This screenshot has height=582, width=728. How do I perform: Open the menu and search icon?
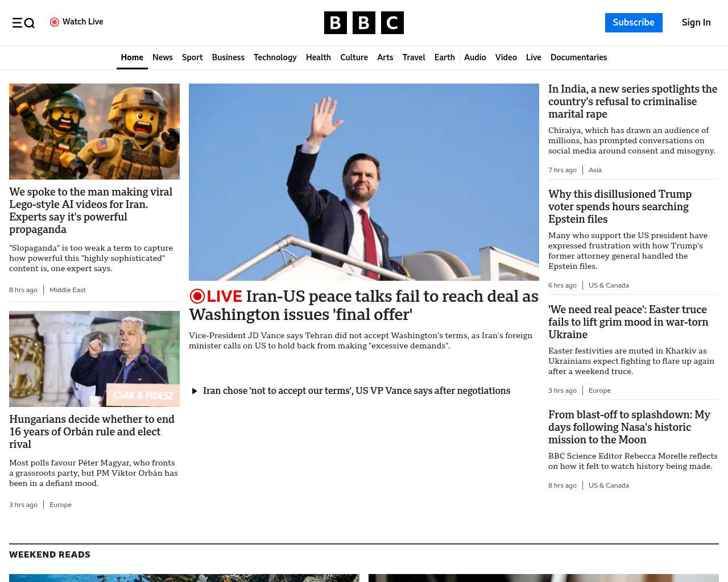[x=23, y=23]
